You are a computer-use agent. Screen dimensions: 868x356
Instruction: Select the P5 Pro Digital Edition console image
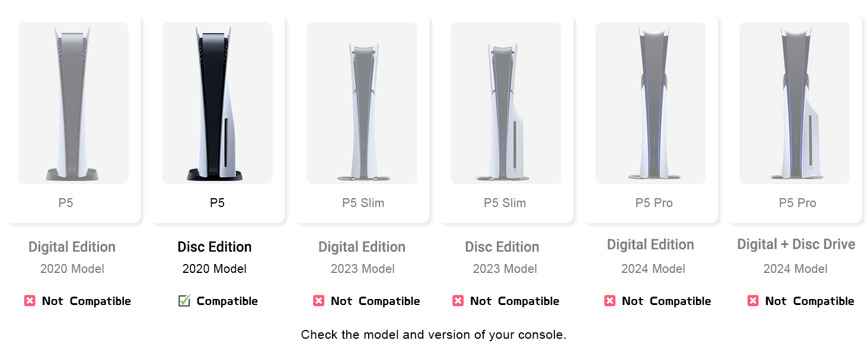pos(650,103)
